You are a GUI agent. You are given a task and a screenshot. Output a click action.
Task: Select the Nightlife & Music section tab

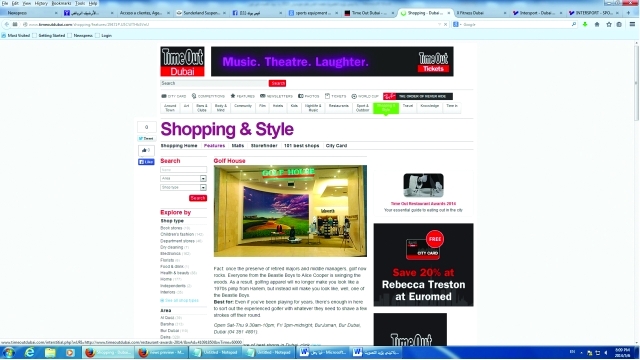[313, 108]
